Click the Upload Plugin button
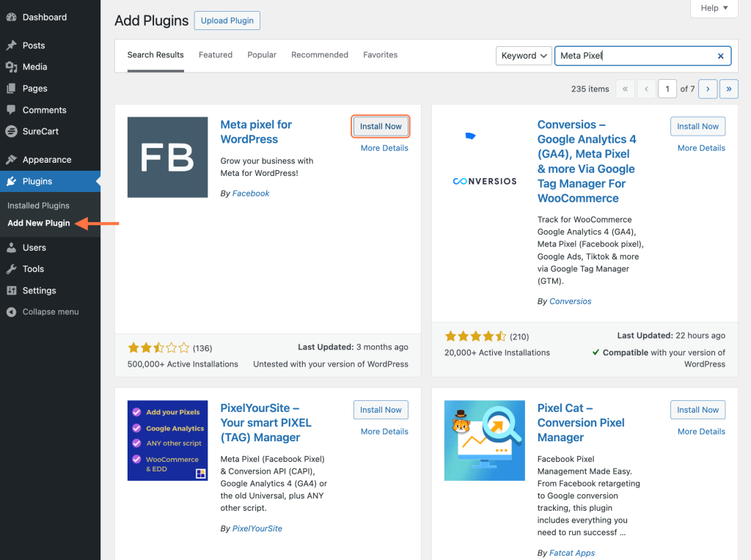 [227, 21]
